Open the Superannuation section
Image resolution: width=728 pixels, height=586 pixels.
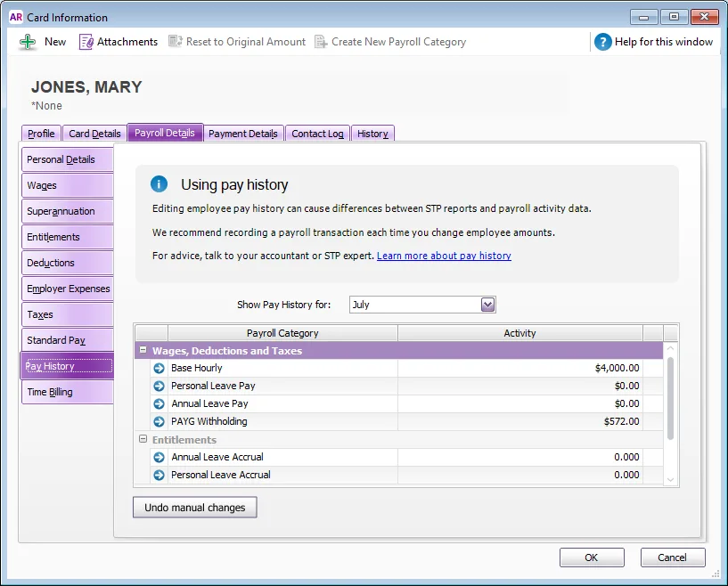[x=68, y=212]
